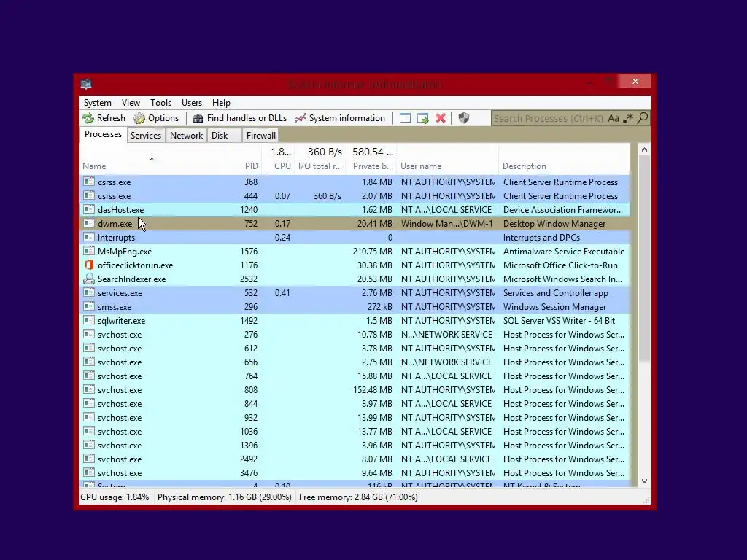The image size is (747, 560).
Task: Switch to the Firewall tab
Action: [x=260, y=136]
